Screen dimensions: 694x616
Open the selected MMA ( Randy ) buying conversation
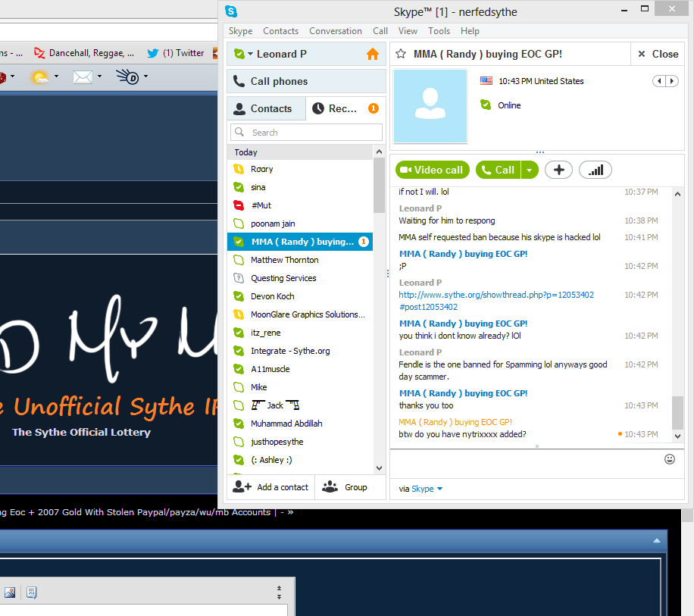click(300, 242)
